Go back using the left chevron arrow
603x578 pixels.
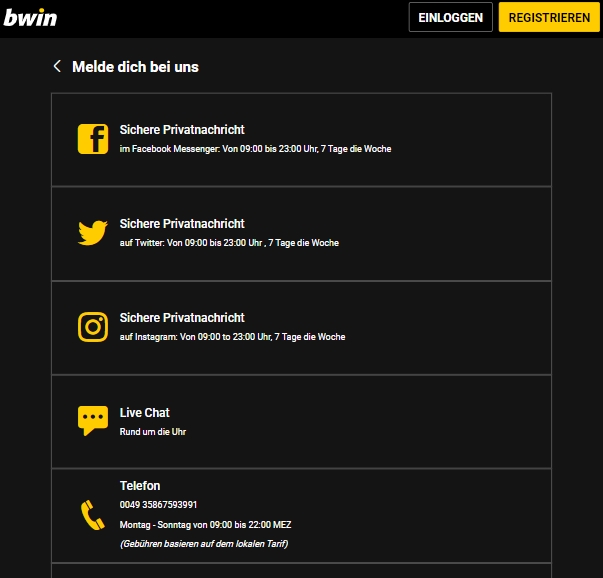pyautogui.click(x=57, y=66)
